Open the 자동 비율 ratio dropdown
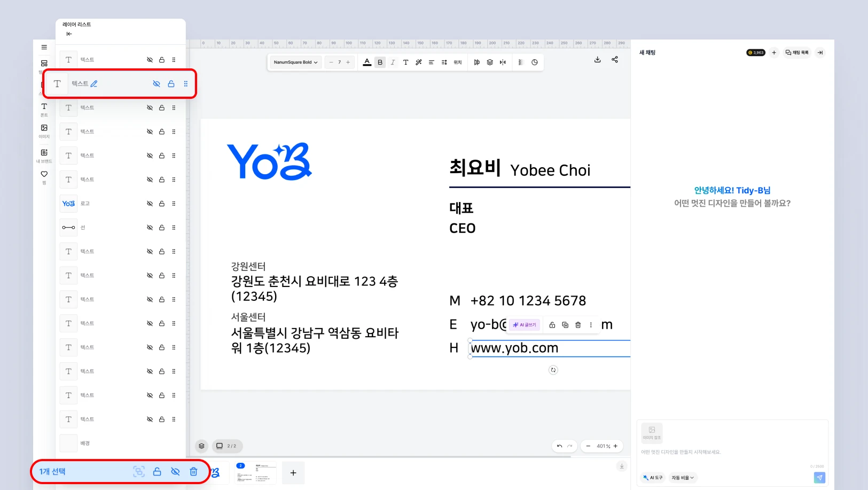 coord(683,478)
